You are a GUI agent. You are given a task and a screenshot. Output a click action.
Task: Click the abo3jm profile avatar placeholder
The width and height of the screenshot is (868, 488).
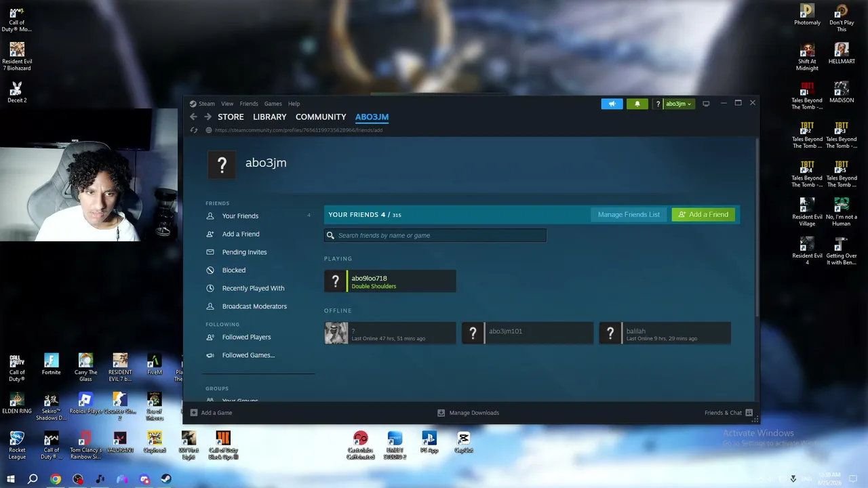click(x=221, y=164)
